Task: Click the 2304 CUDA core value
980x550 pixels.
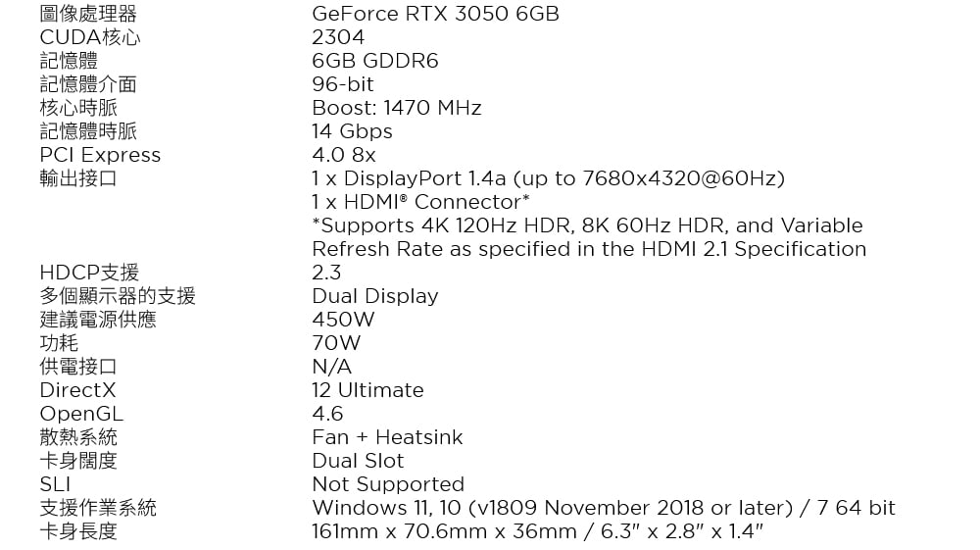Action: pos(338,37)
